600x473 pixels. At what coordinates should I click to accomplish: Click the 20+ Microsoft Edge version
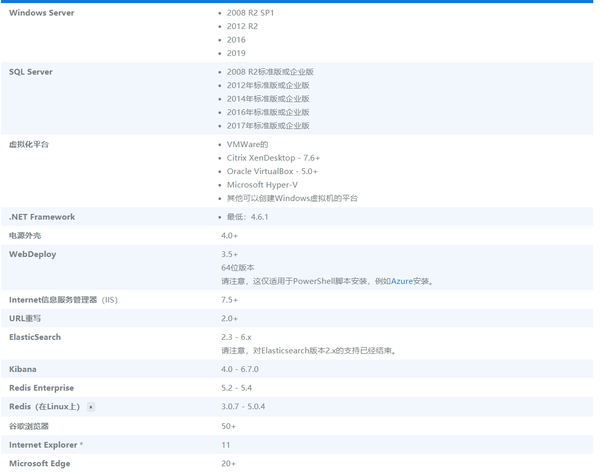pos(228,464)
